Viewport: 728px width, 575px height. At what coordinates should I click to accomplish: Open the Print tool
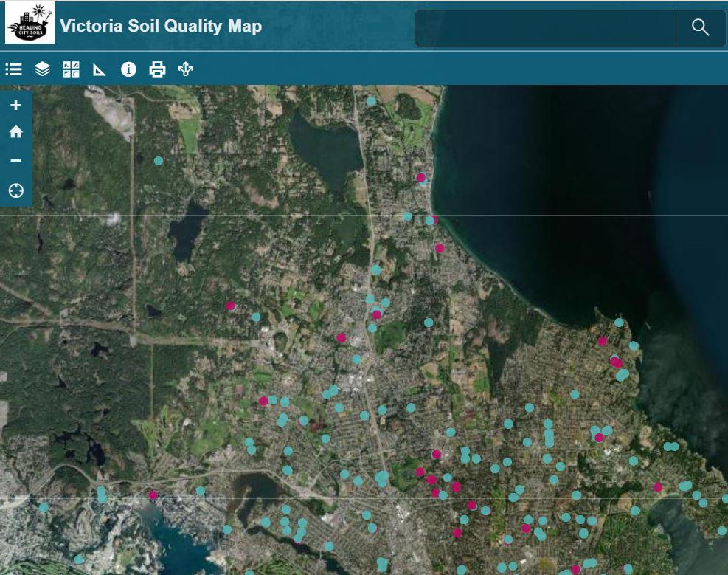(158, 69)
